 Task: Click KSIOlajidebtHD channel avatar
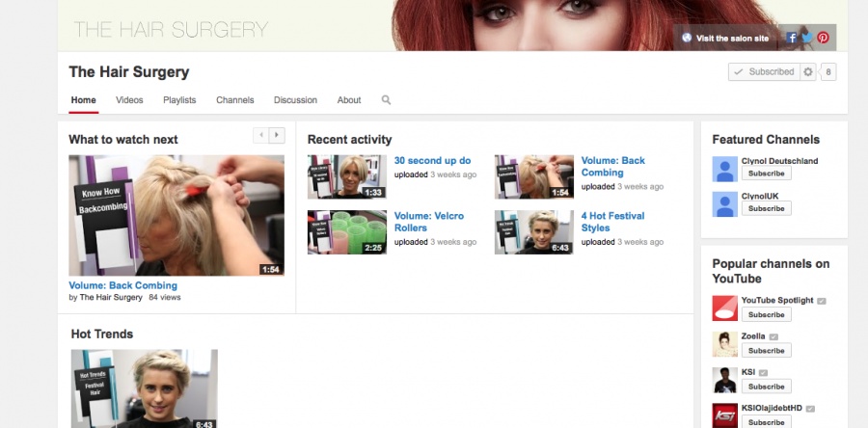pos(724,415)
